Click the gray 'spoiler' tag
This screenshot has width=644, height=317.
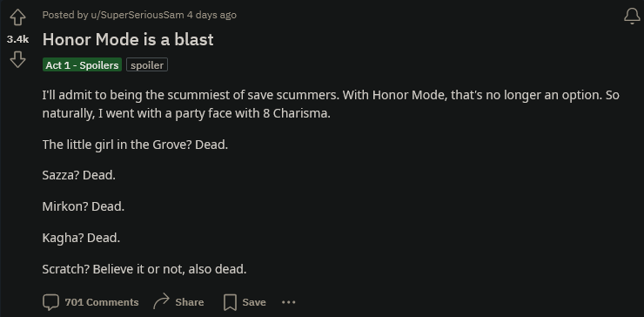(x=147, y=65)
